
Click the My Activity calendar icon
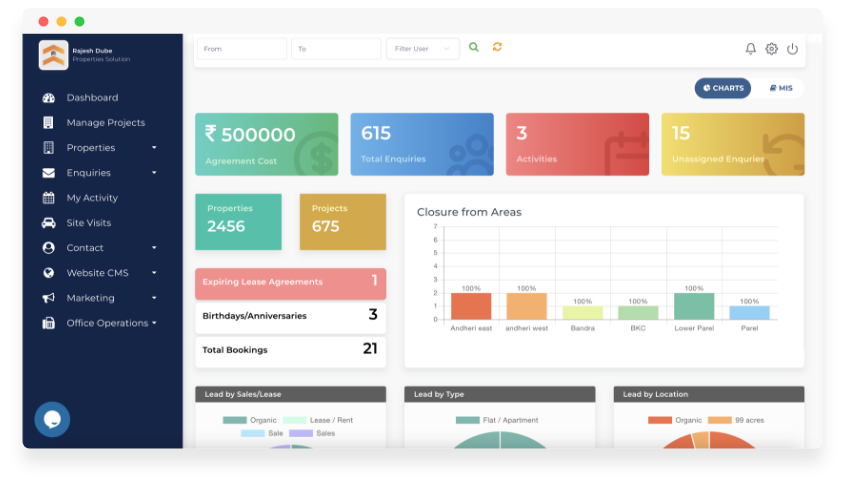pos(48,198)
